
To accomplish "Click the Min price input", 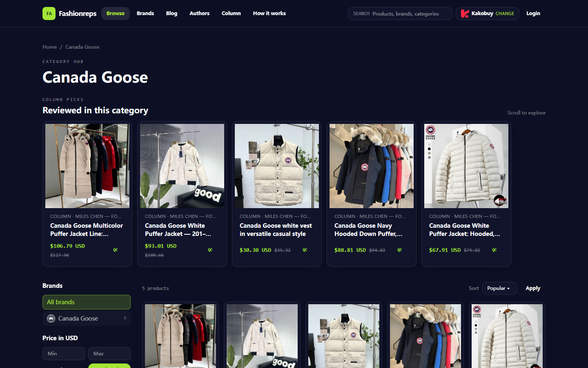I will [x=64, y=354].
